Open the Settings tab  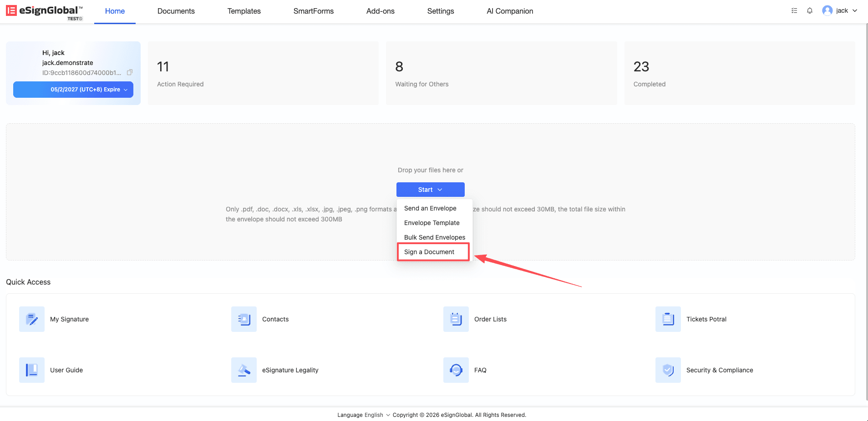tap(441, 11)
